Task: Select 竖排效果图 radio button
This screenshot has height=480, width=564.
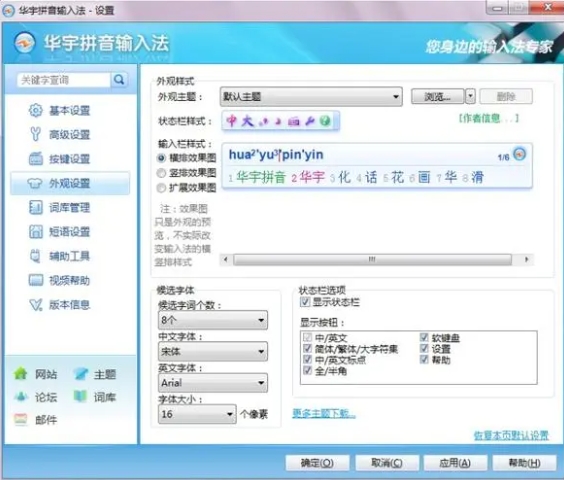Action: pos(161,173)
